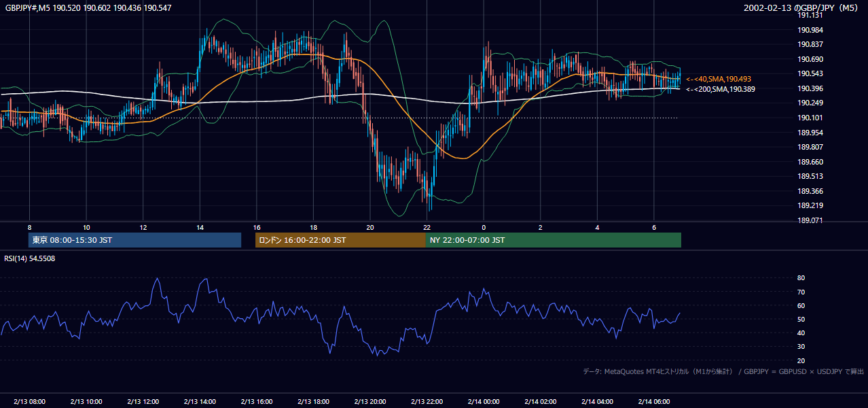Click price axis value 190.690
868x408 pixels.
click(812, 59)
